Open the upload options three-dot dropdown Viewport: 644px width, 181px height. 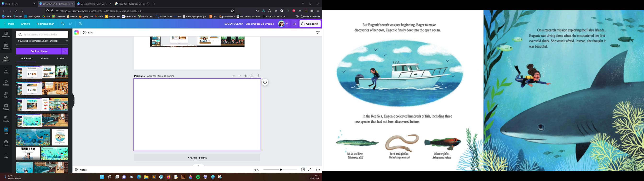pyautogui.click(x=65, y=51)
